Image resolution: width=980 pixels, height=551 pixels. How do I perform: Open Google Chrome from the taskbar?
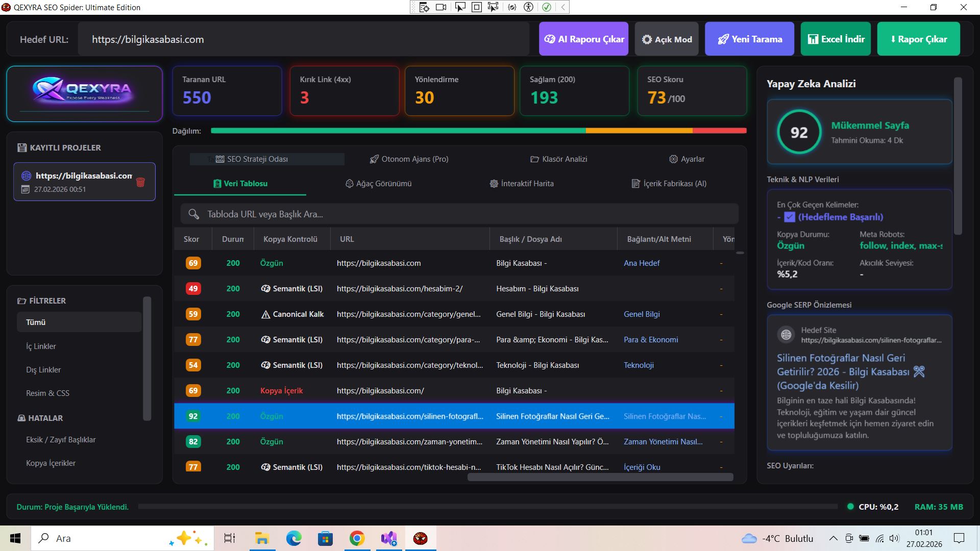[357, 538]
